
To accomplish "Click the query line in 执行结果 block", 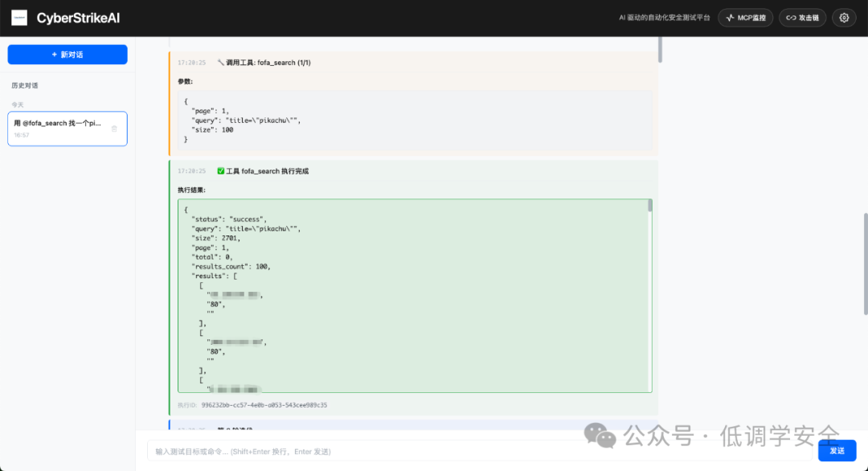I will [247, 228].
